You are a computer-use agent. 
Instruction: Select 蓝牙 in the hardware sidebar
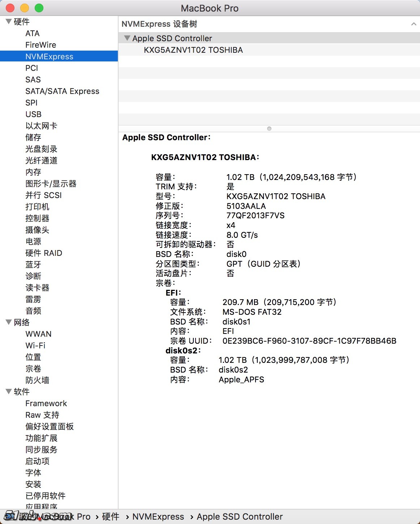(33, 265)
